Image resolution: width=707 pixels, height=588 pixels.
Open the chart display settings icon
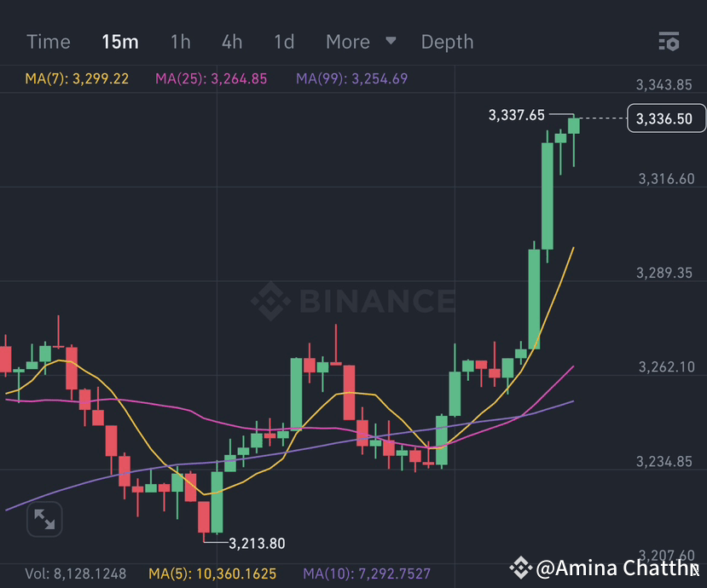click(669, 41)
